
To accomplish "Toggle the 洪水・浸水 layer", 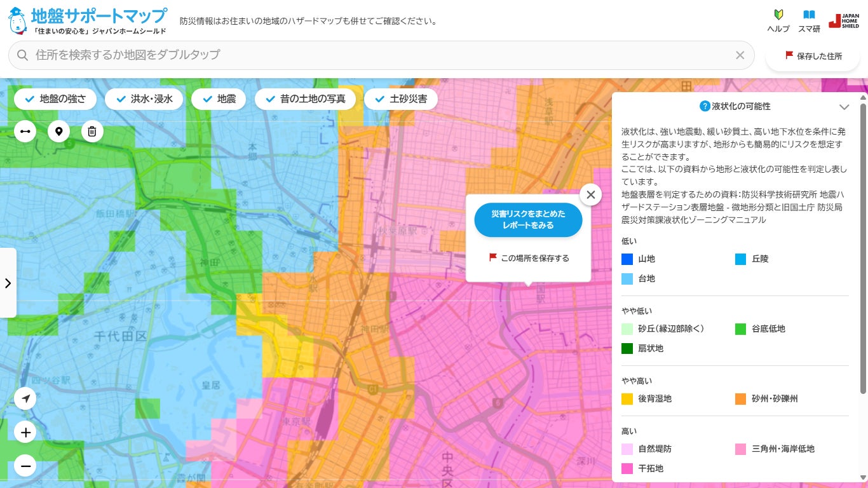I will [144, 99].
